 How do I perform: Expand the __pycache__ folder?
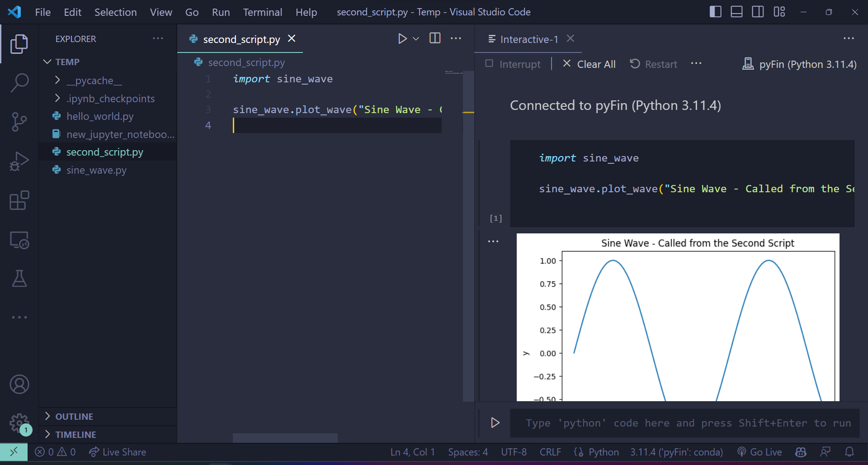[x=94, y=81]
